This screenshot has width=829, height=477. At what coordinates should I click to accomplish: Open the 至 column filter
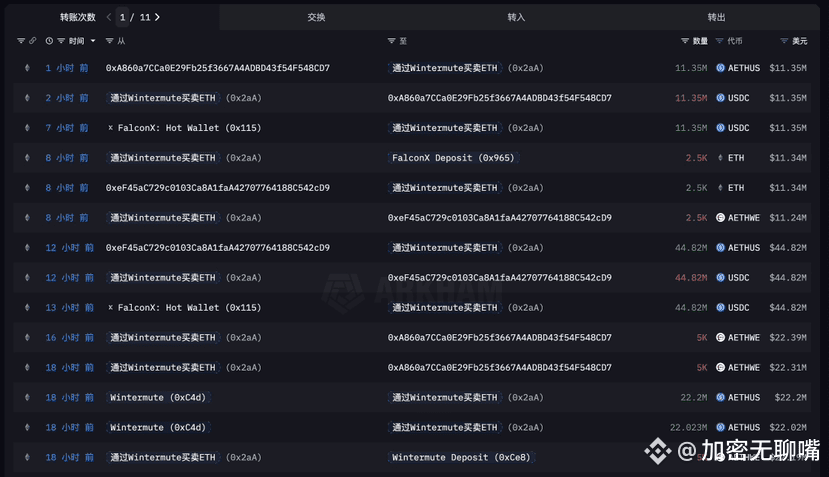click(x=391, y=41)
